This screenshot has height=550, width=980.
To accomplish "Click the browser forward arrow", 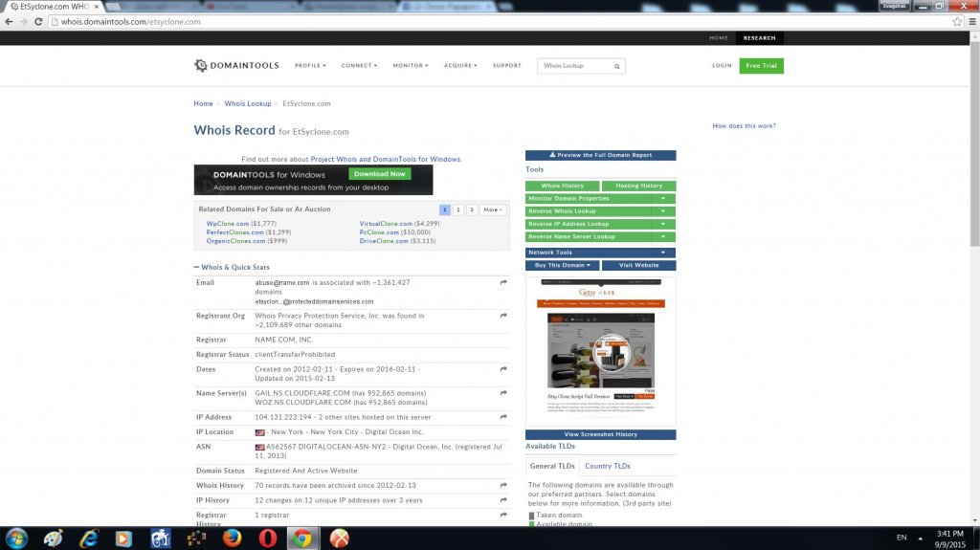I will coord(23,21).
